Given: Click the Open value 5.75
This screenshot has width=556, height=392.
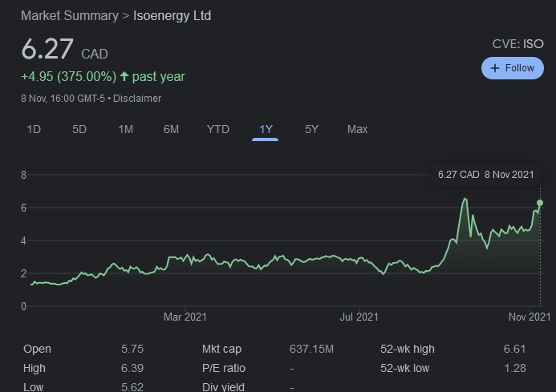Looking at the screenshot, I should coord(132,349).
